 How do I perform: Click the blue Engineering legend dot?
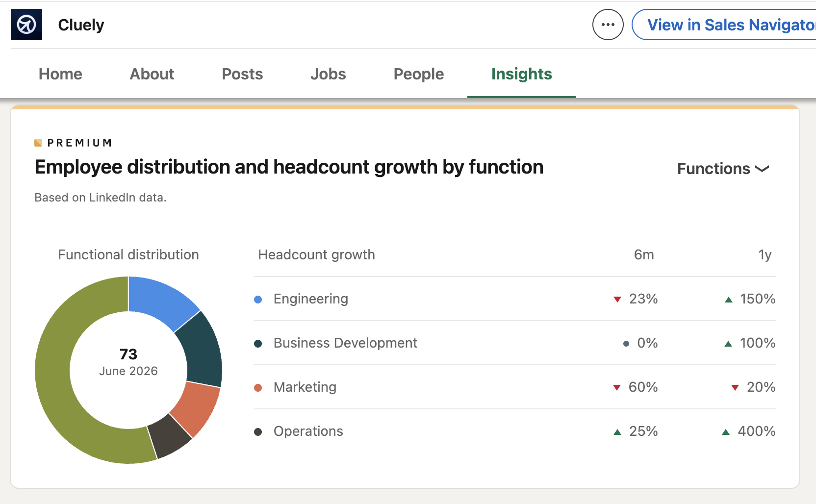click(x=258, y=299)
